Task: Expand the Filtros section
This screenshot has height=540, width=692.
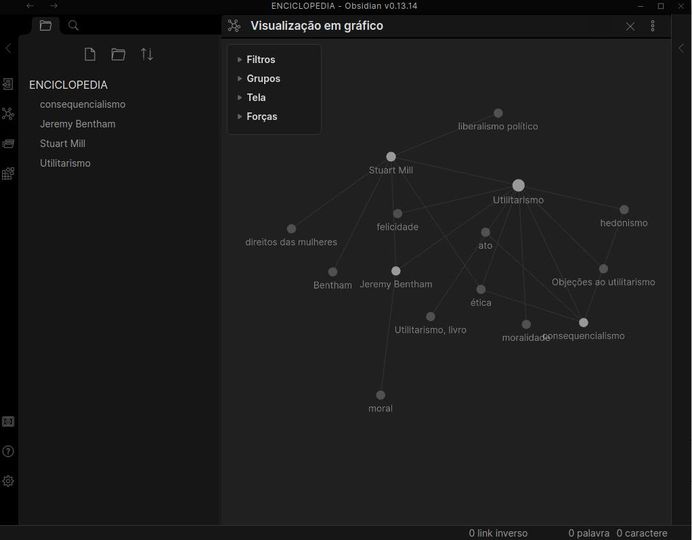Action: click(x=260, y=60)
